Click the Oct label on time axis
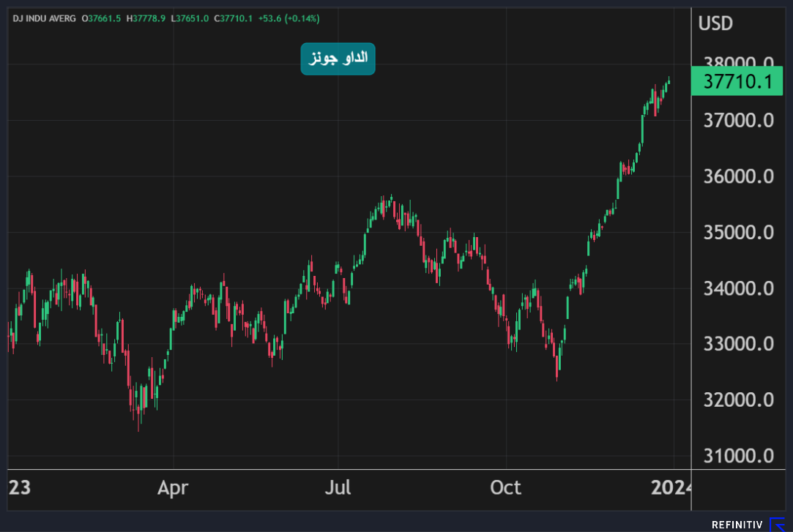This screenshot has width=793, height=532. 505,487
